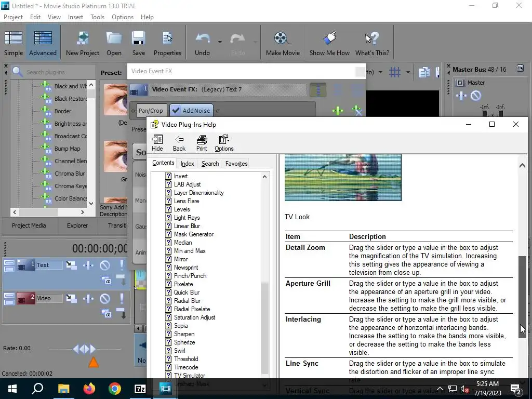Print the help topic
This screenshot has height=399, width=532.
(202, 143)
